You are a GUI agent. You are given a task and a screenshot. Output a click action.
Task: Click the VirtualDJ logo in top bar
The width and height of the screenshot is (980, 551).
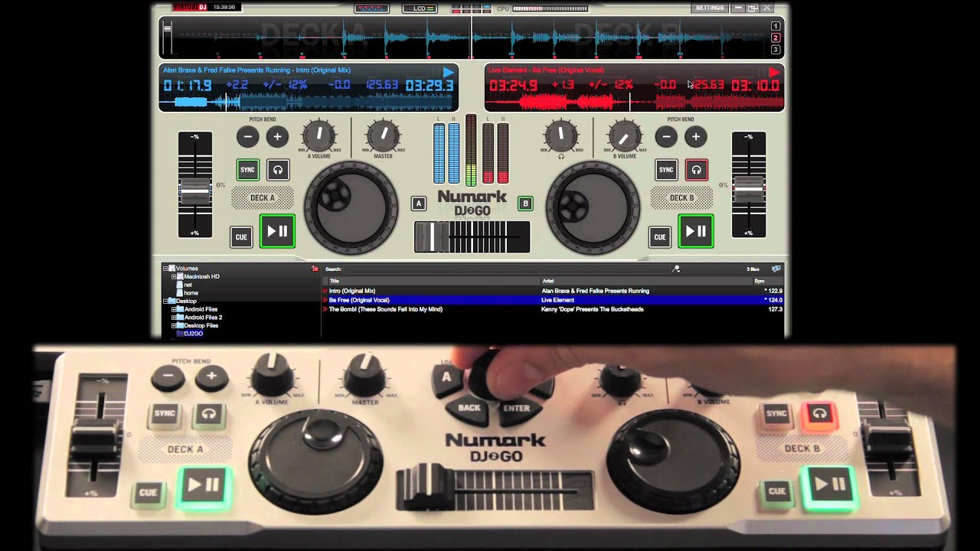[190, 7]
